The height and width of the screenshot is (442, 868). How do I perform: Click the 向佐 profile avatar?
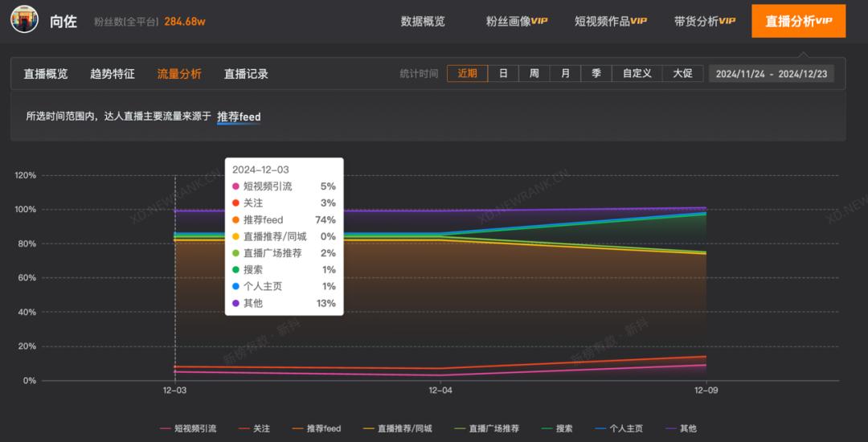pos(24,21)
